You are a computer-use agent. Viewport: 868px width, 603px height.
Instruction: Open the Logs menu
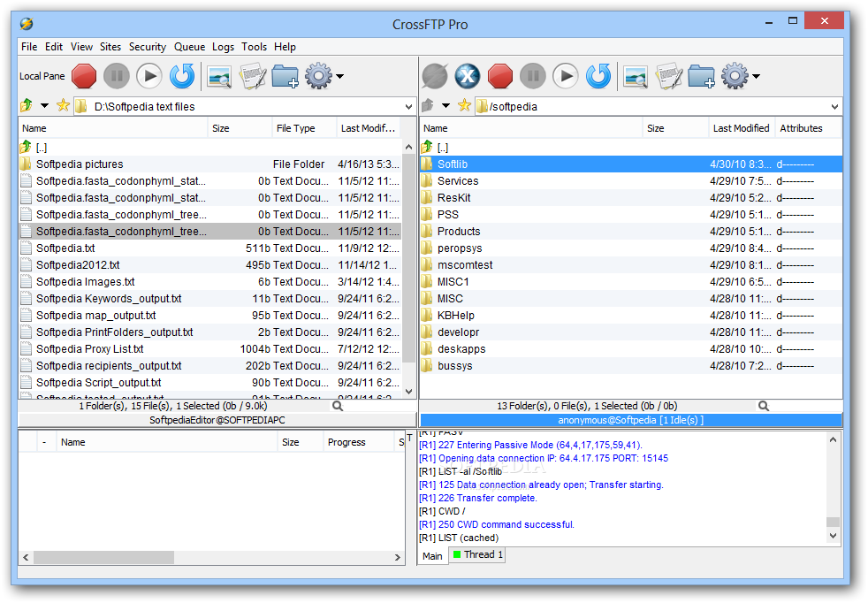223,47
